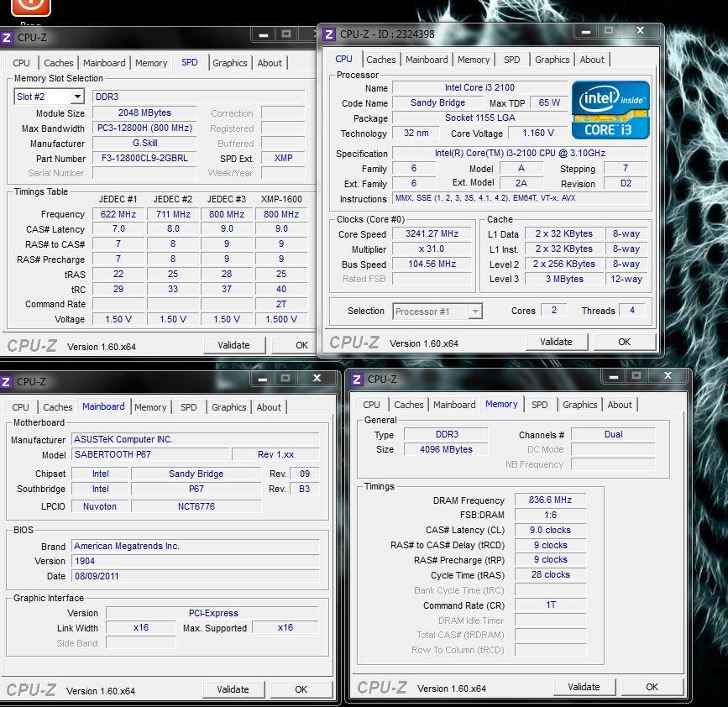Open About tab in CPU-Z ID 2324398 window

point(592,60)
